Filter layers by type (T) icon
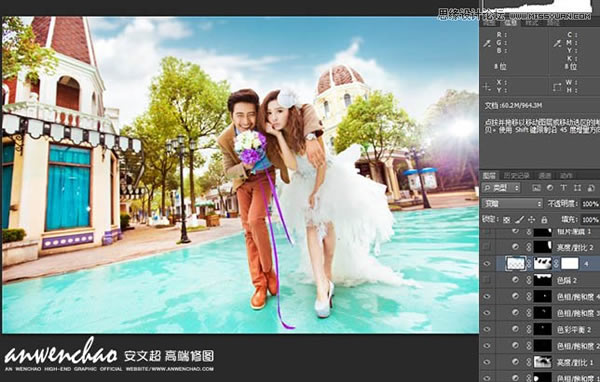The image size is (600, 382). (x=564, y=188)
